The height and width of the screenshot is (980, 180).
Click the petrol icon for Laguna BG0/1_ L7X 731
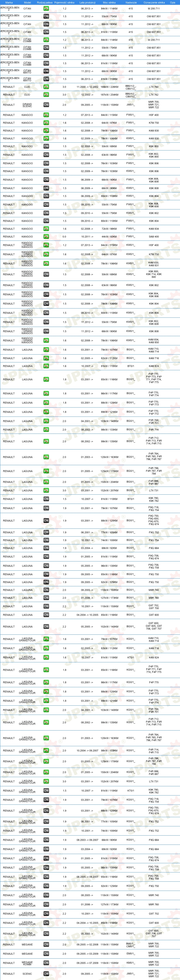46,490
